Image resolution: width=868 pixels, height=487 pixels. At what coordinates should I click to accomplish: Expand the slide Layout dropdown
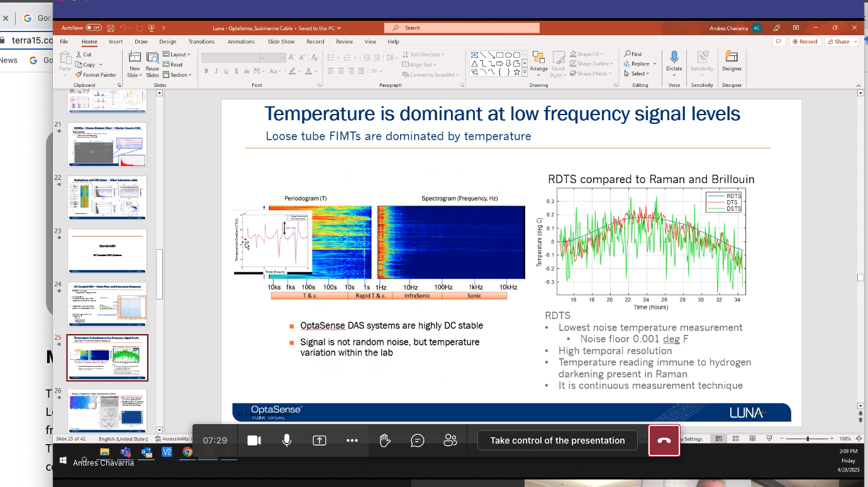pyautogui.click(x=176, y=55)
